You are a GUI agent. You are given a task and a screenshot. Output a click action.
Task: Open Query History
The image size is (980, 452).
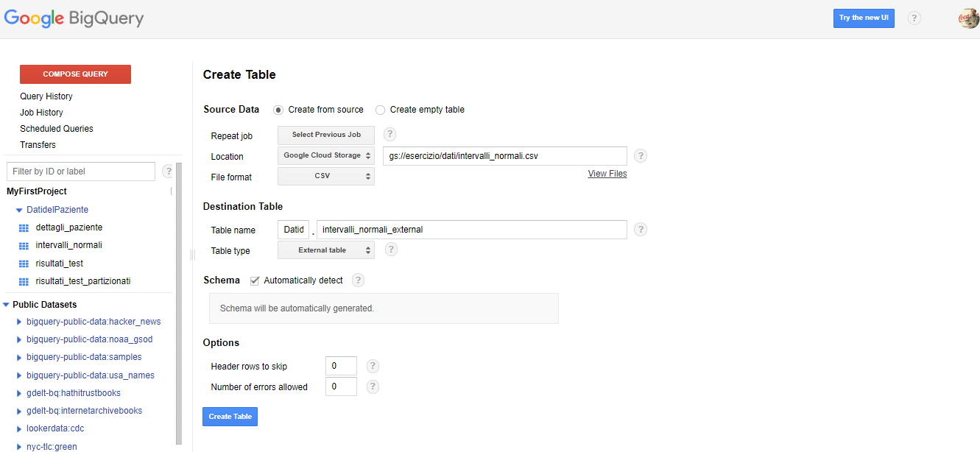pos(46,96)
